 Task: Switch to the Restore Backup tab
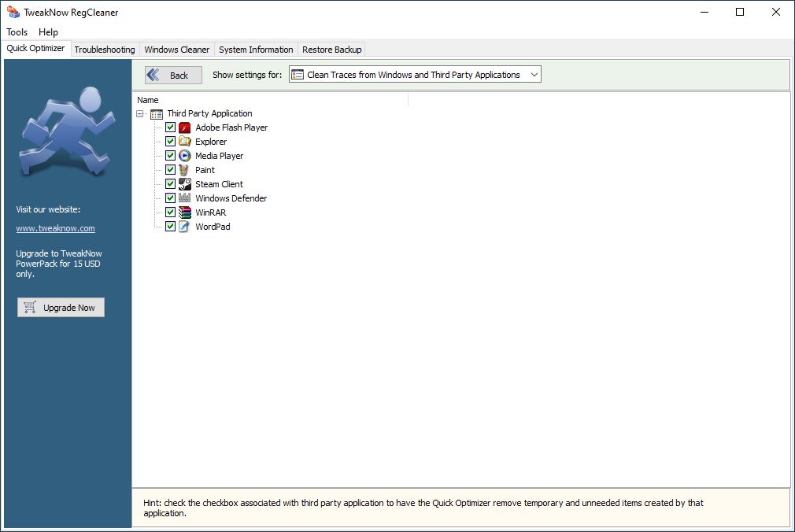click(332, 50)
